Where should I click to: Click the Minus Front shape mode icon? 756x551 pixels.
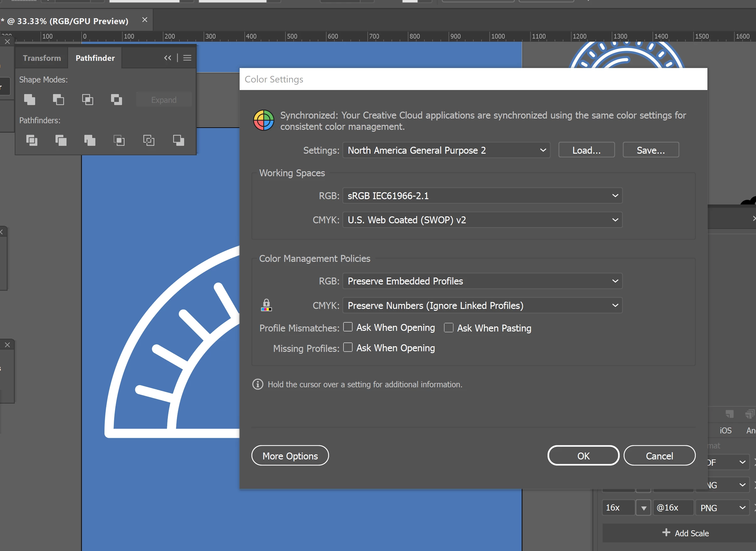pyautogui.click(x=58, y=99)
